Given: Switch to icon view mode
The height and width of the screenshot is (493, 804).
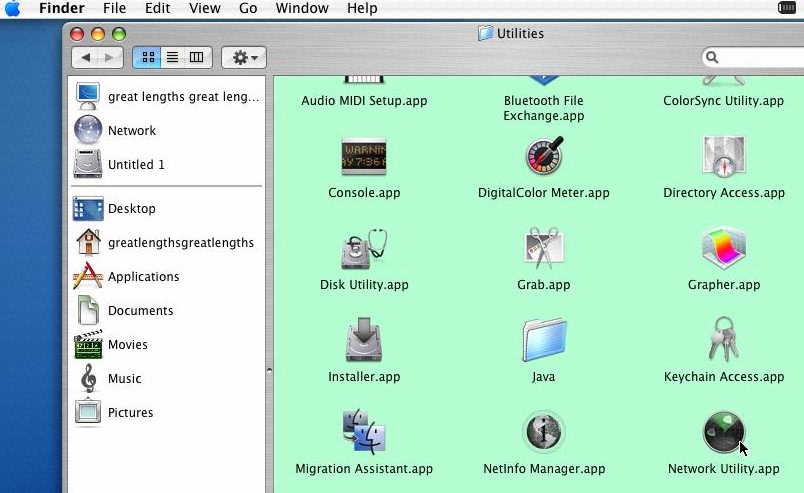Looking at the screenshot, I should (148, 57).
